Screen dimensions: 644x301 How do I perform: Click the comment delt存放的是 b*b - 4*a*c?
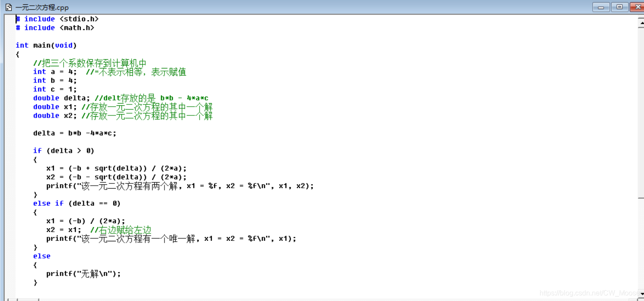pyautogui.click(x=151, y=98)
